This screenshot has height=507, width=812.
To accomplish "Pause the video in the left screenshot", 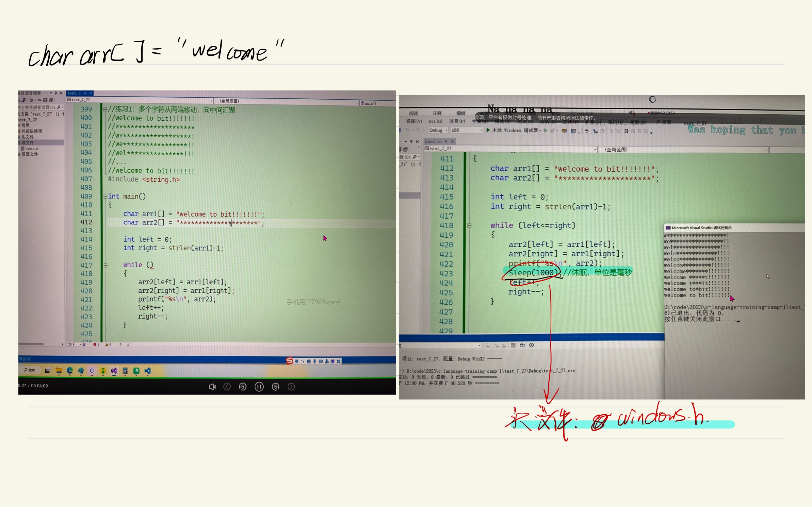I will (x=259, y=387).
